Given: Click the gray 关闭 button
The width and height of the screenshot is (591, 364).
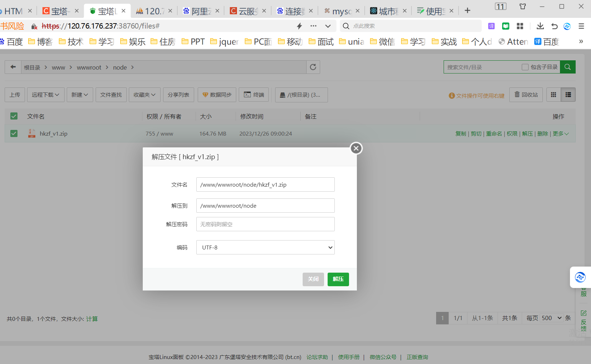Looking at the screenshot, I should point(313,279).
